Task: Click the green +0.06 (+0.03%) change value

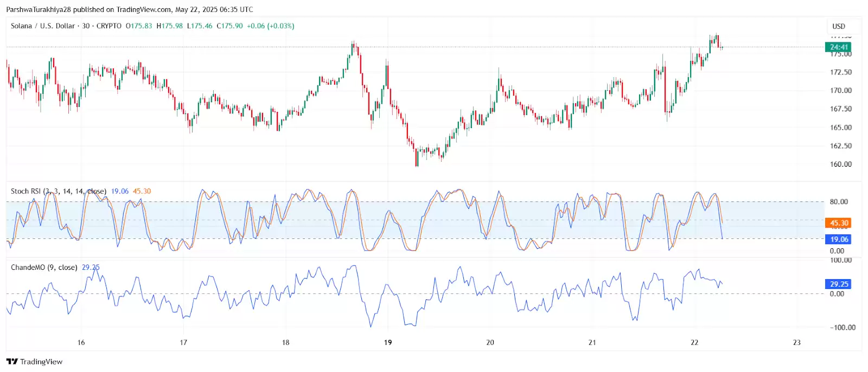Action: (270, 26)
